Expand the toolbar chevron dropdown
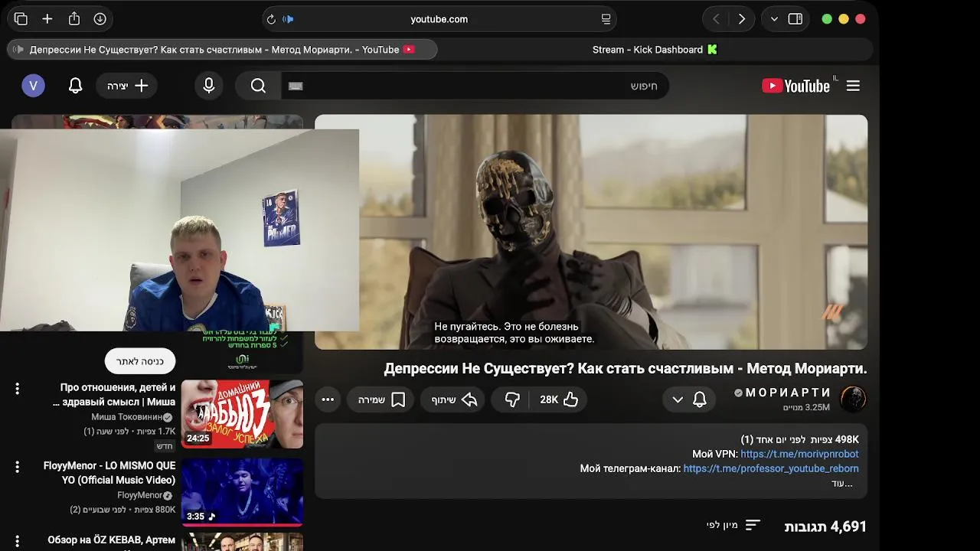Image resolution: width=980 pixels, height=551 pixels. pos(774,19)
